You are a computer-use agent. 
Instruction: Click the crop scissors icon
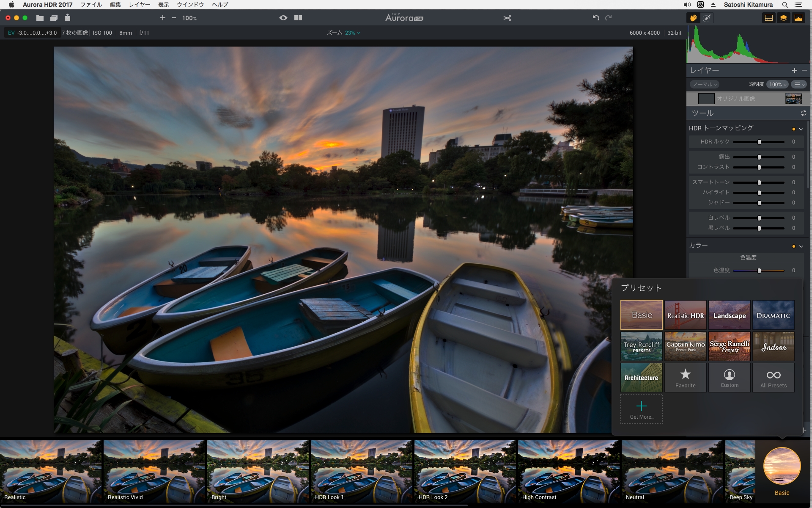click(x=507, y=18)
